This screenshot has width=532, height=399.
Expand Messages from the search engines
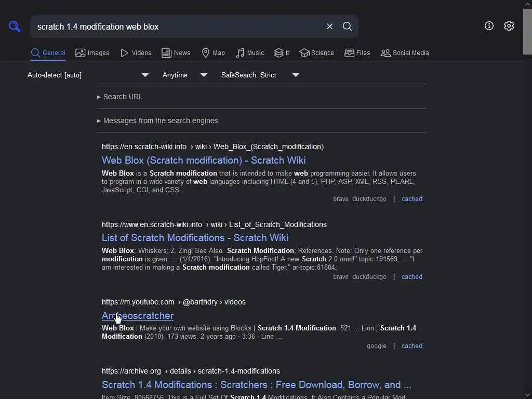click(x=157, y=121)
